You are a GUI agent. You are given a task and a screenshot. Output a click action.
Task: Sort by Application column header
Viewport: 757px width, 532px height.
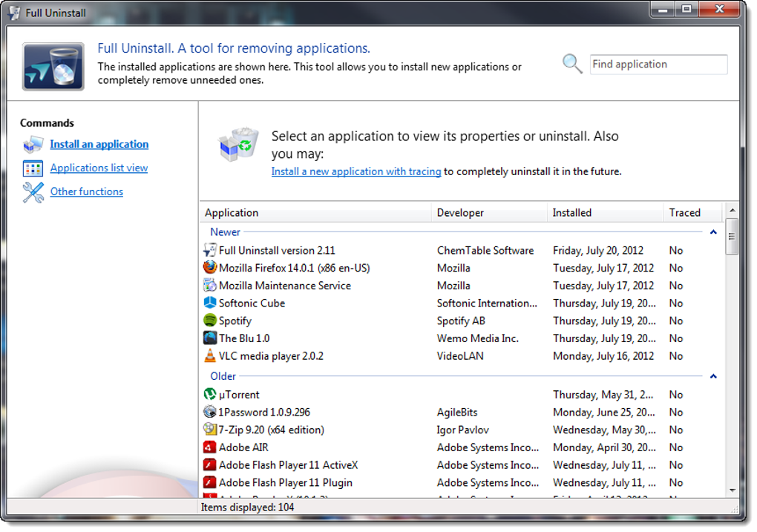[315, 212]
